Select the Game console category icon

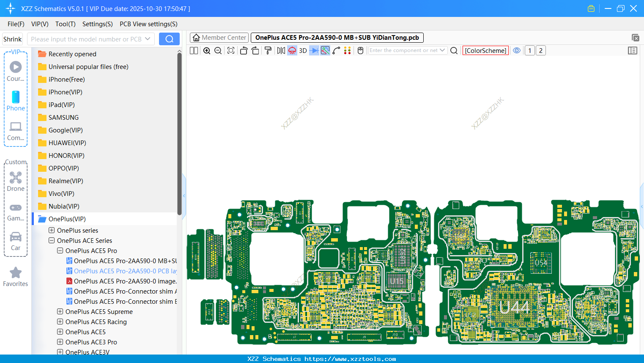(x=16, y=212)
